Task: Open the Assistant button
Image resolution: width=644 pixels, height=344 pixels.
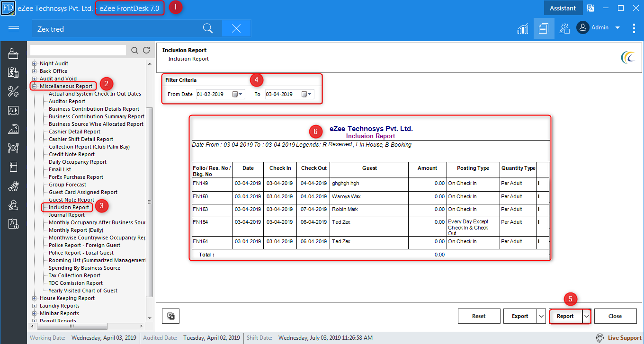Action: coord(563,8)
